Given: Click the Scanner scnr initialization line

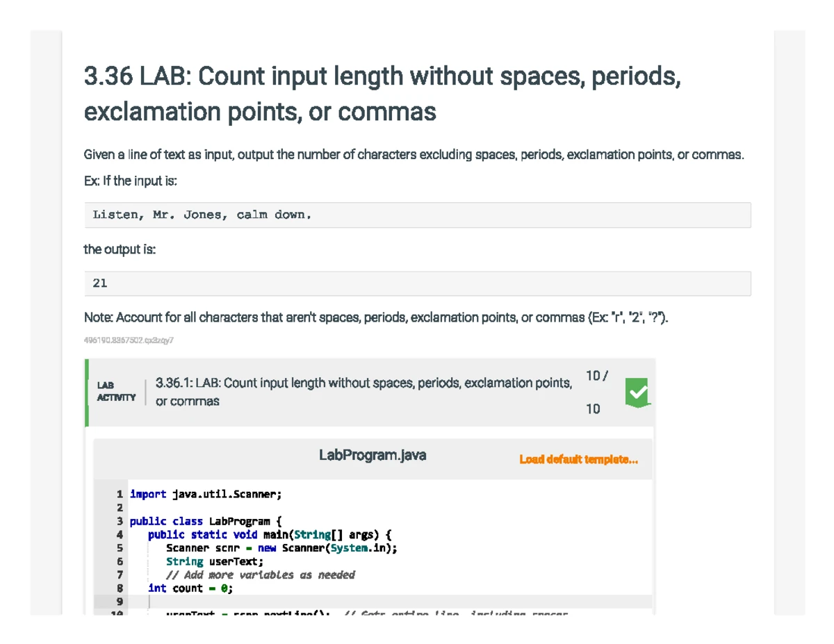Looking at the screenshot, I should coord(281,548).
